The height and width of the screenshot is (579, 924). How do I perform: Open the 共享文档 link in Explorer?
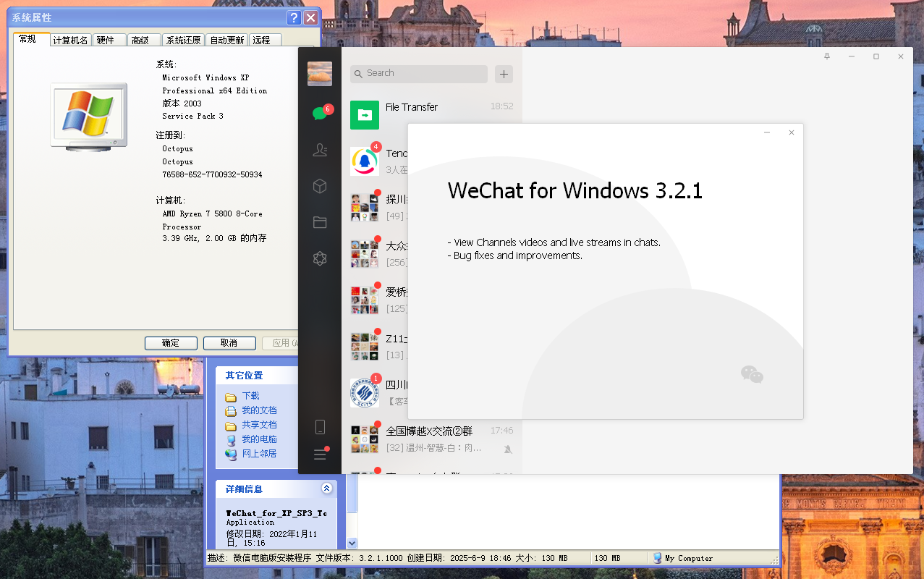click(x=259, y=425)
